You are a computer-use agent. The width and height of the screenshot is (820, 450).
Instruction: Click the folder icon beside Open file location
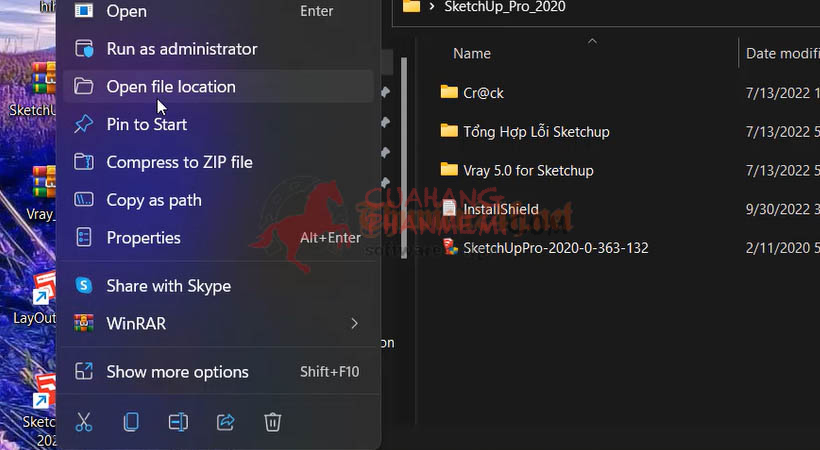(x=84, y=86)
